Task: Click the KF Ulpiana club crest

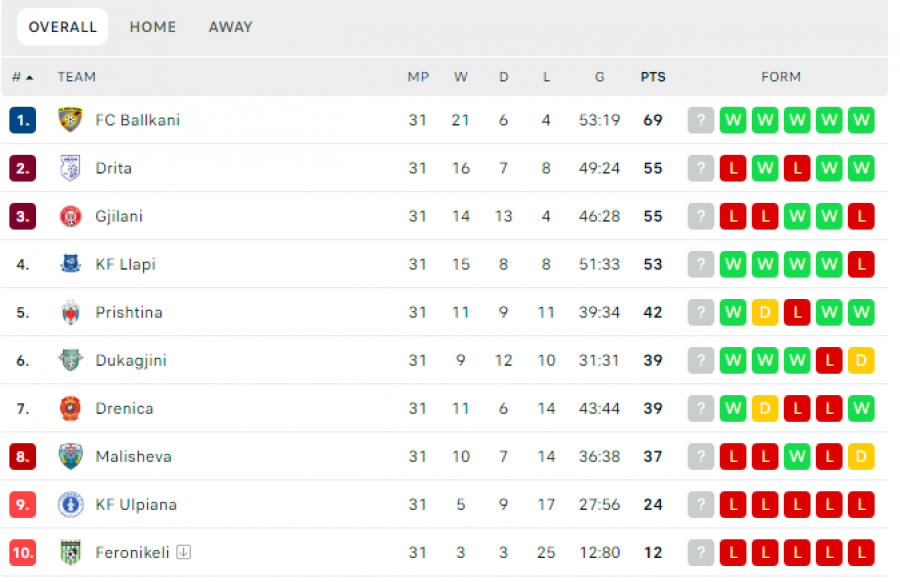Action: [70, 504]
